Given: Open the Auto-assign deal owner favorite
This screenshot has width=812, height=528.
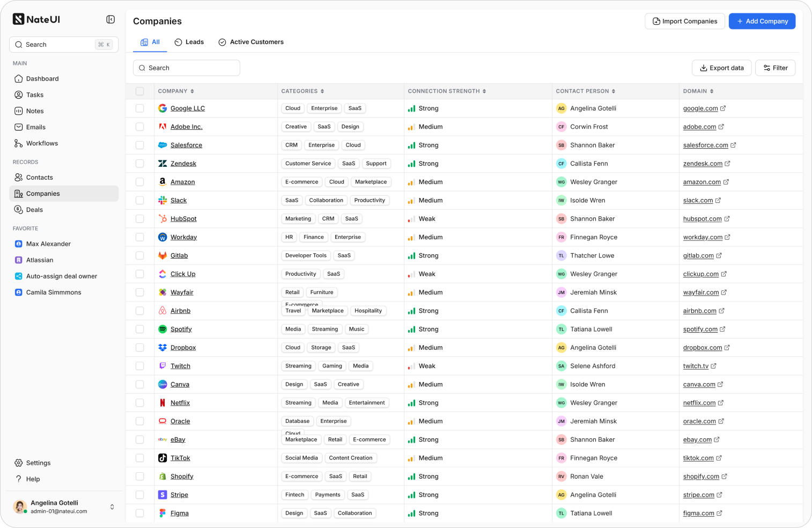Looking at the screenshot, I should point(64,276).
